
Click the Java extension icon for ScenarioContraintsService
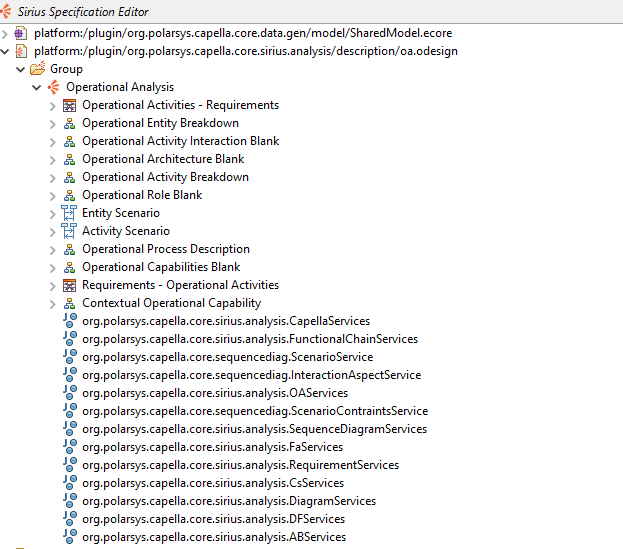click(70, 410)
